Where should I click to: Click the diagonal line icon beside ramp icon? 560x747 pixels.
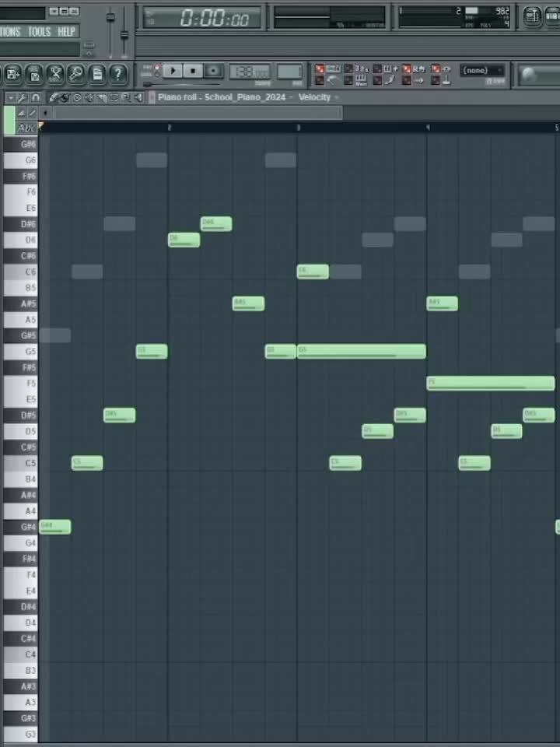pos(31,113)
